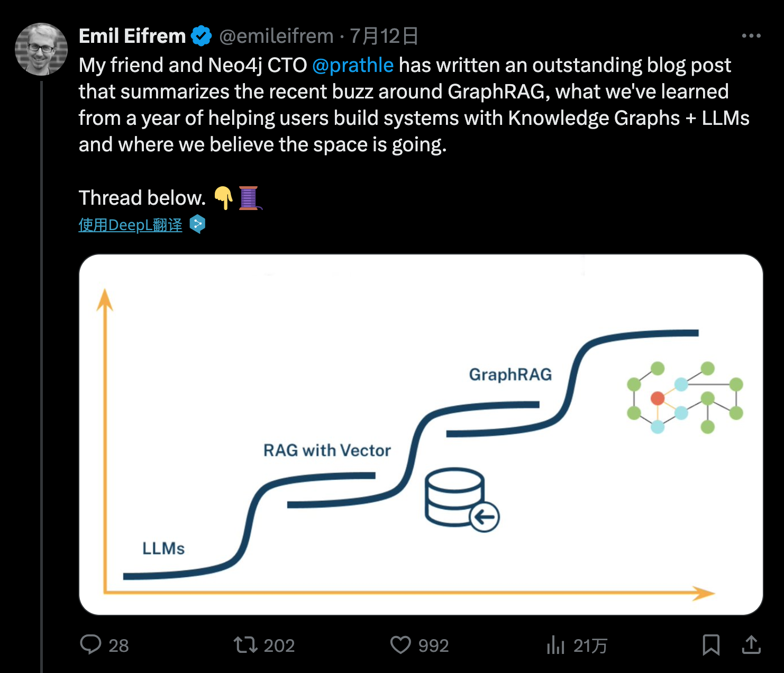Click the DeepL hexagon logo icon
This screenshot has width=784, height=673.
point(197,224)
